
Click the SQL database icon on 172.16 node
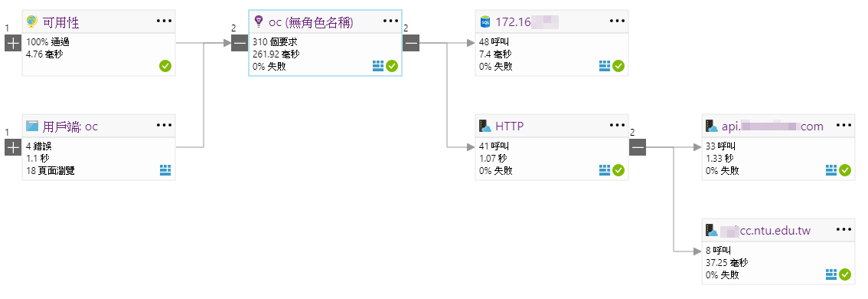pyautogui.click(x=485, y=21)
